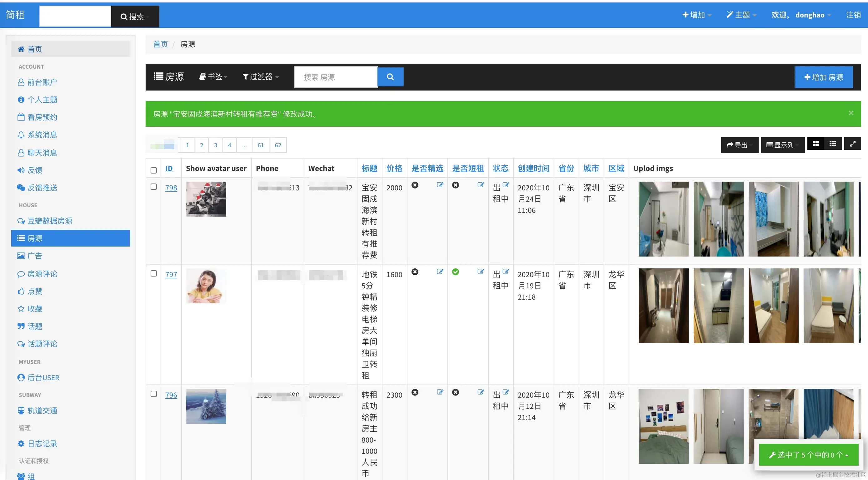The width and height of the screenshot is (868, 480).
Task: Switch to the compact grid layout icon
Action: pyautogui.click(x=833, y=144)
